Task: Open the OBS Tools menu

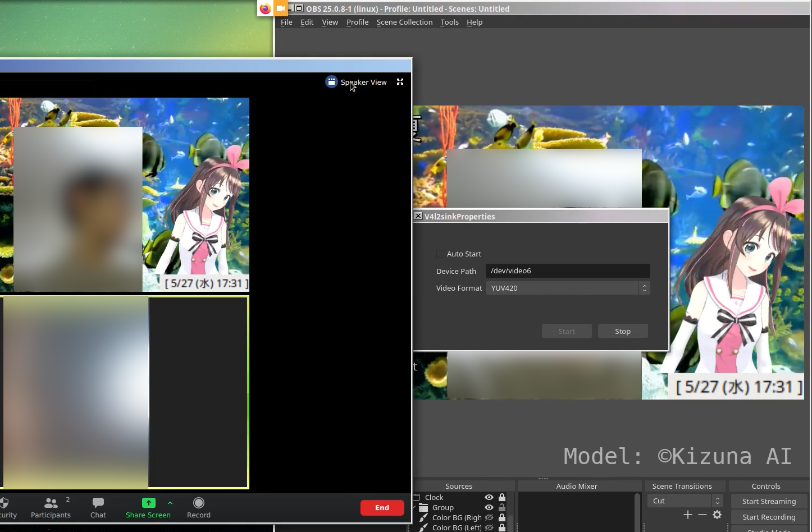Action: click(449, 22)
